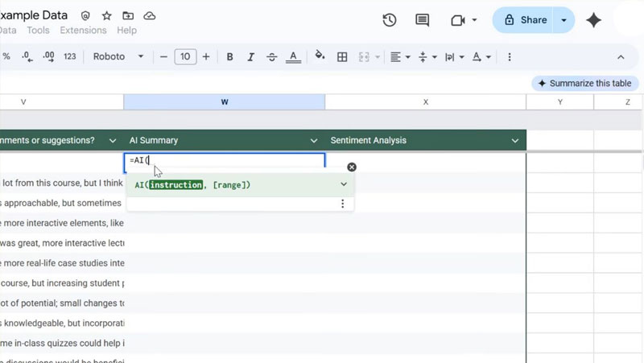The width and height of the screenshot is (644, 363).
Task: Open the Roboto font dropdown
Action: [x=118, y=57]
